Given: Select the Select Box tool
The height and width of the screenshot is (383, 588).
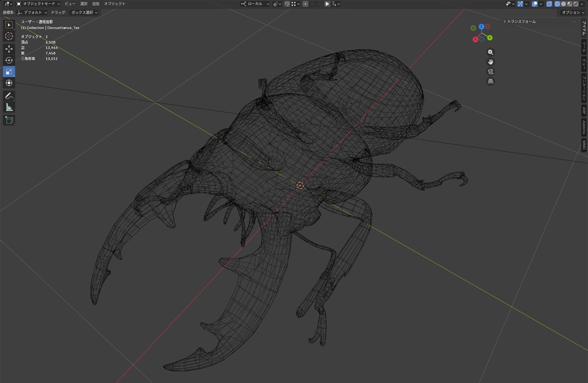Looking at the screenshot, I should pos(9,25).
